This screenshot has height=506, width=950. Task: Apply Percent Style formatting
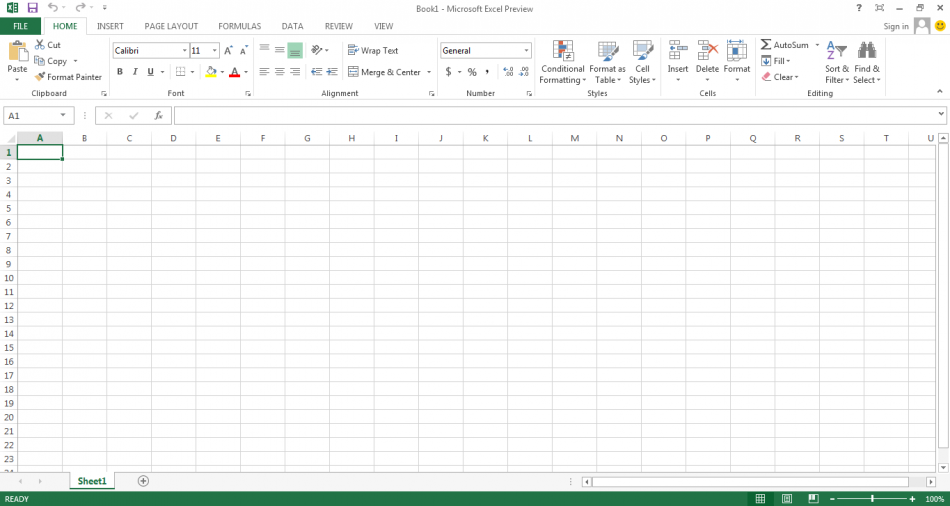pyautogui.click(x=472, y=72)
